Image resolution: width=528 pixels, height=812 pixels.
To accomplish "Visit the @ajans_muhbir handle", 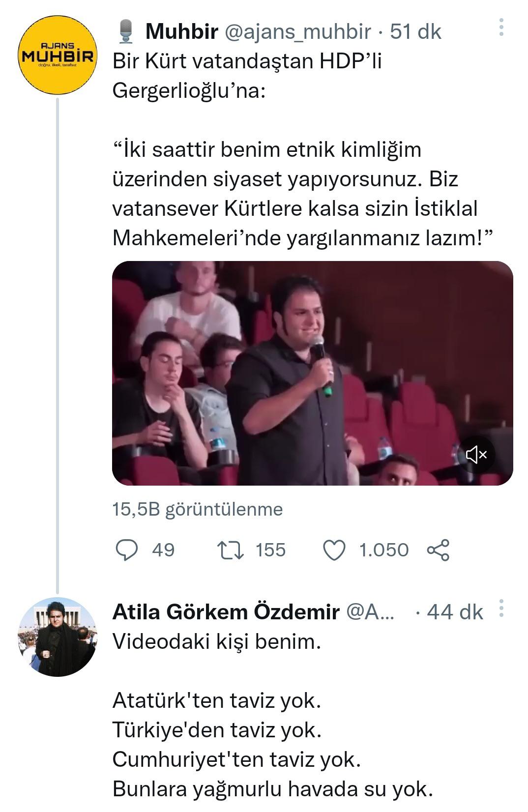I will tap(297, 32).
